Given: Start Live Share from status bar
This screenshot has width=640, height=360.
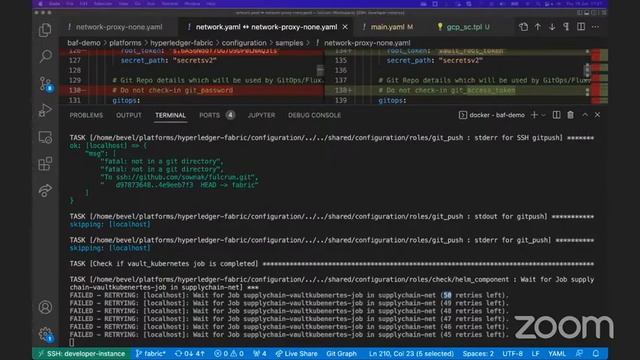Looking at the screenshot, I should [x=296, y=353].
